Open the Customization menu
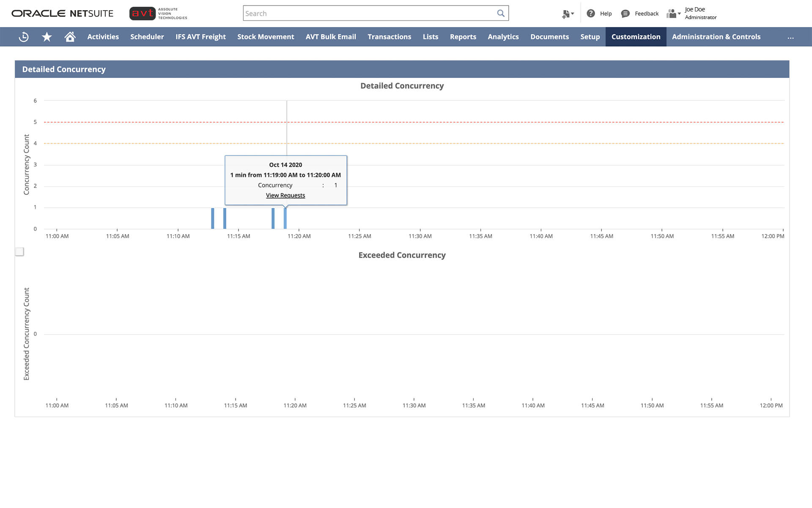The height and width of the screenshot is (508, 812). click(x=636, y=37)
